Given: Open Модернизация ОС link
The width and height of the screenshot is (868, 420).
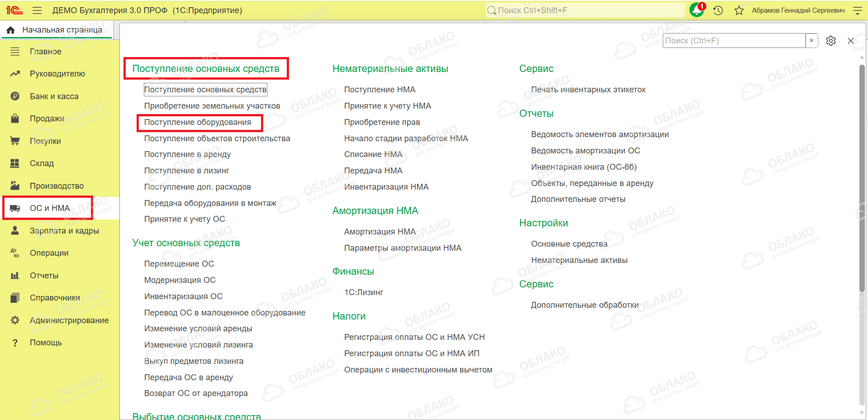Looking at the screenshot, I should tap(180, 280).
